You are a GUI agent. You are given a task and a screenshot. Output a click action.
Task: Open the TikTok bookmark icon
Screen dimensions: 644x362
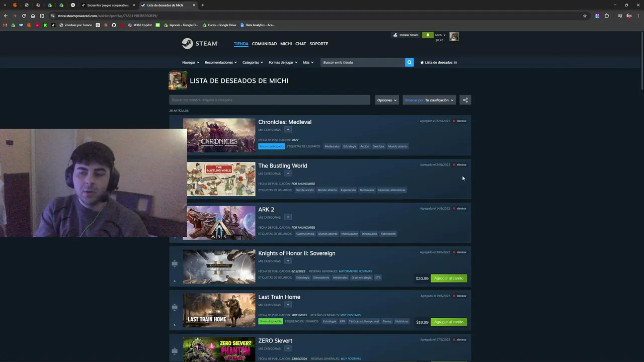(x=53, y=25)
